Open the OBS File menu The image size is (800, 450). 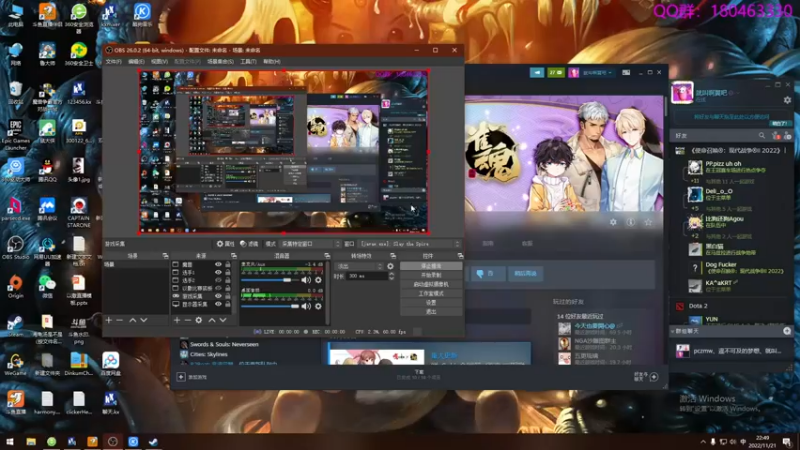113,62
